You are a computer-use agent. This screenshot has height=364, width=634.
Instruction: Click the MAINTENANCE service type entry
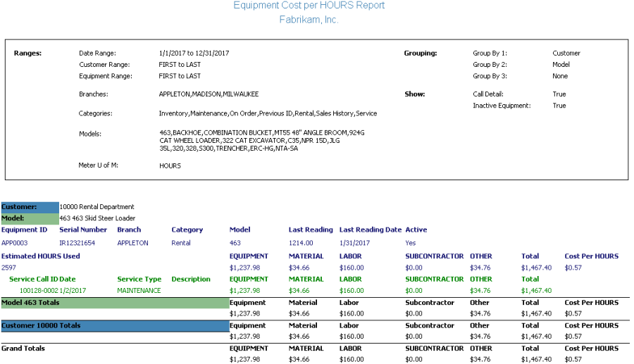[139, 291]
